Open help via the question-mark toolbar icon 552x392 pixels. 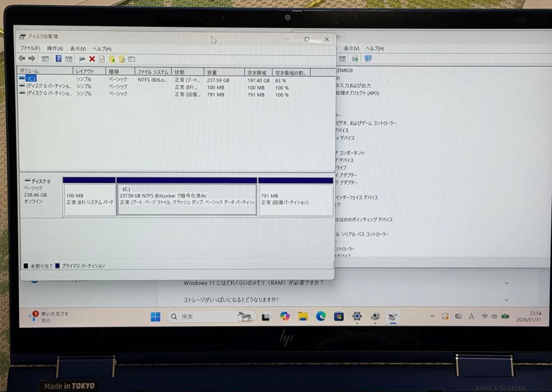(x=58, y=59)
